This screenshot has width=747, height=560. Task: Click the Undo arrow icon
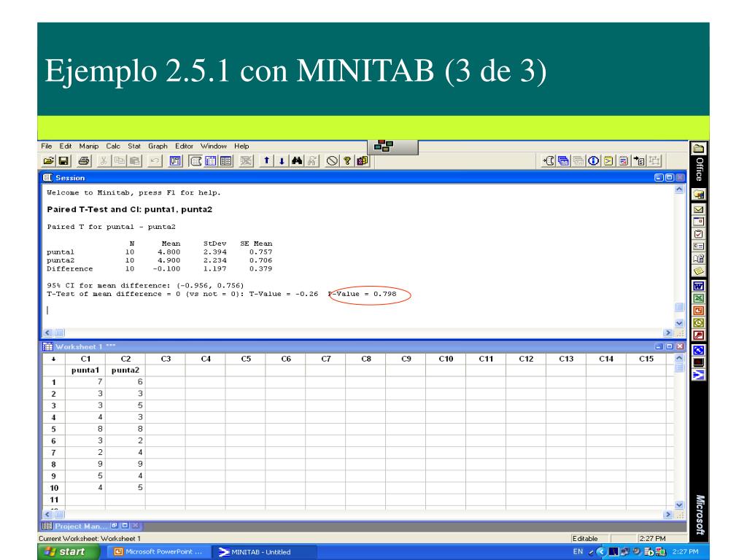click(155, 161)
